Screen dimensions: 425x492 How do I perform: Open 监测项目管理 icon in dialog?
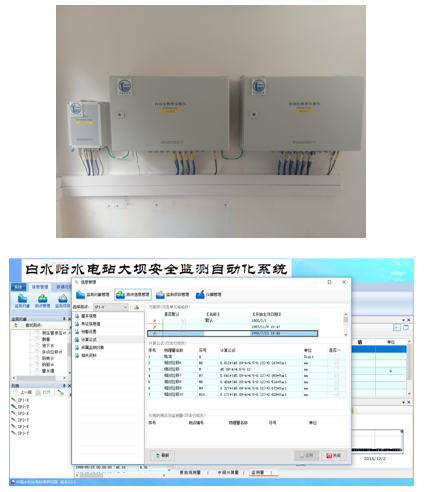pos(172,294)
